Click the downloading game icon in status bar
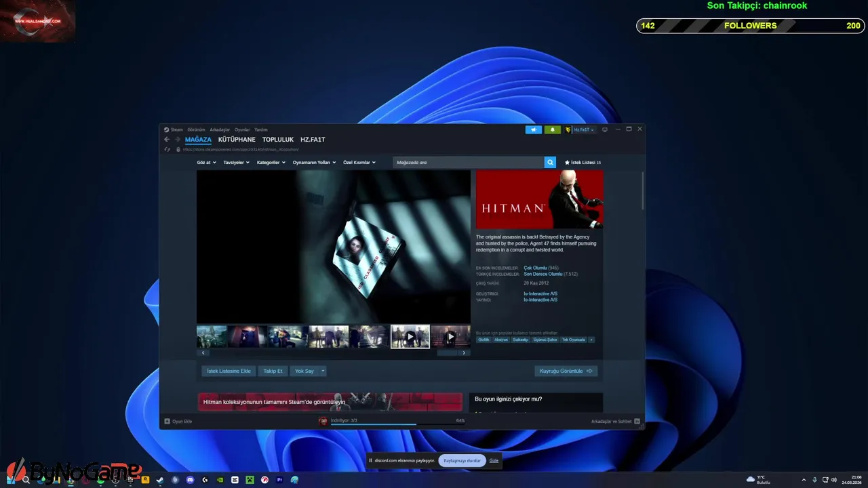 [x=323, y=421]
